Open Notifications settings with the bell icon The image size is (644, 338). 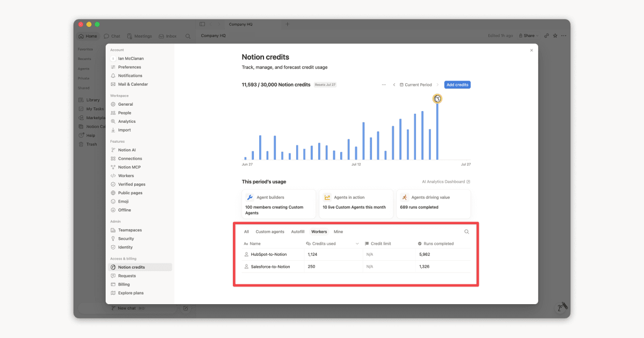[x=140, y=76]
